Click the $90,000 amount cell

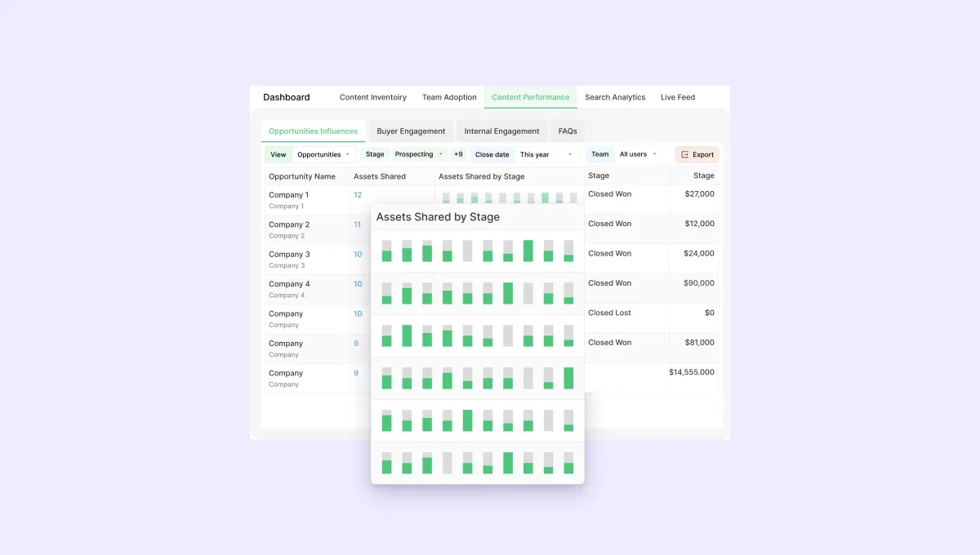pos(699,283)
